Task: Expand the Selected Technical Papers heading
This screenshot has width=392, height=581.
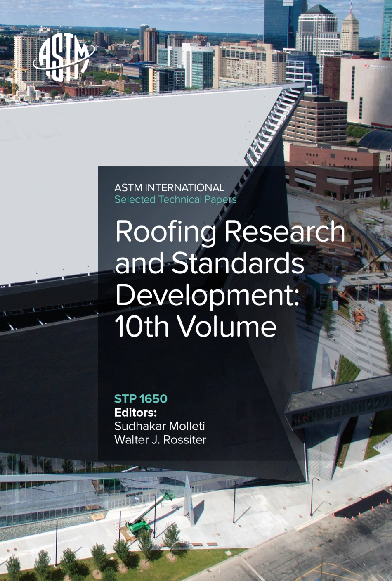Action: pos(175,199)
